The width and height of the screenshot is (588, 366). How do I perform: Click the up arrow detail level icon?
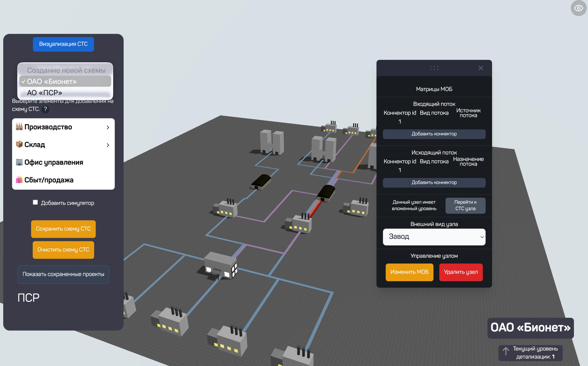point(506,351)
